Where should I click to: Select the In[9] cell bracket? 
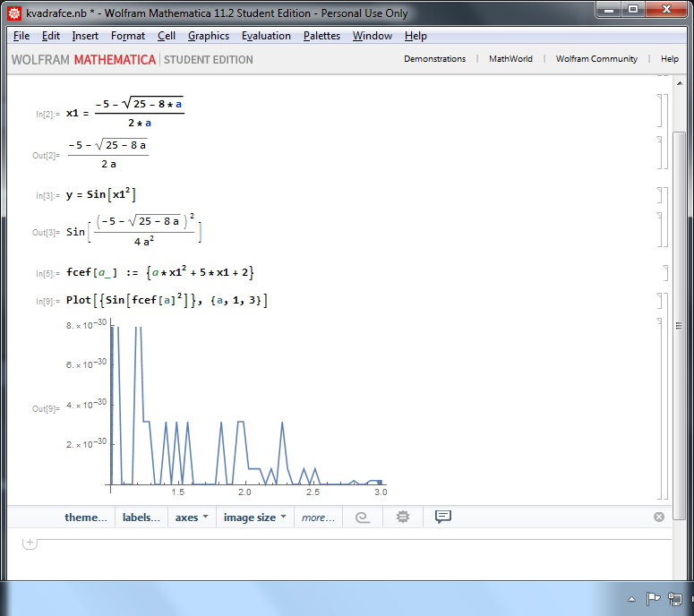coord(660,301)
